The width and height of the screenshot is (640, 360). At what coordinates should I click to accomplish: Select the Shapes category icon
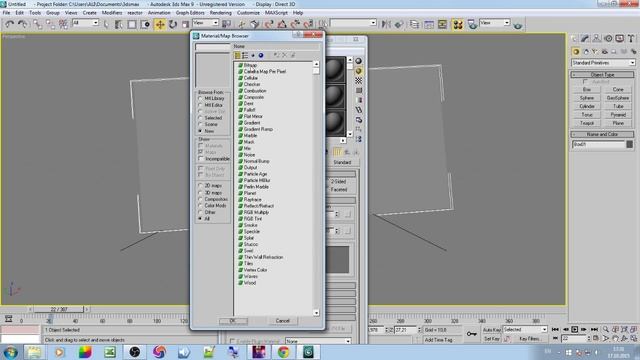[x=586, y=52]
